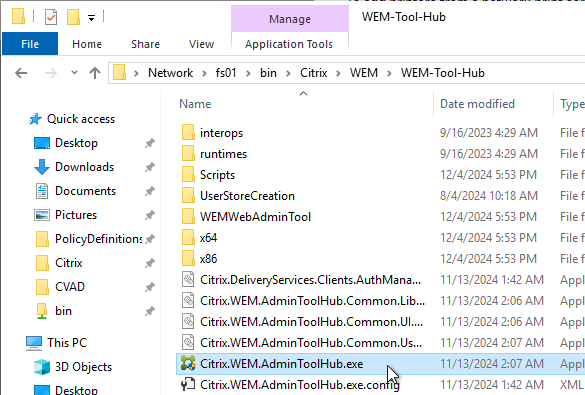This screenshot has height=395, width=585.
Task: Expand the chevron after Network in address path
Action: (x=204, y=73)
